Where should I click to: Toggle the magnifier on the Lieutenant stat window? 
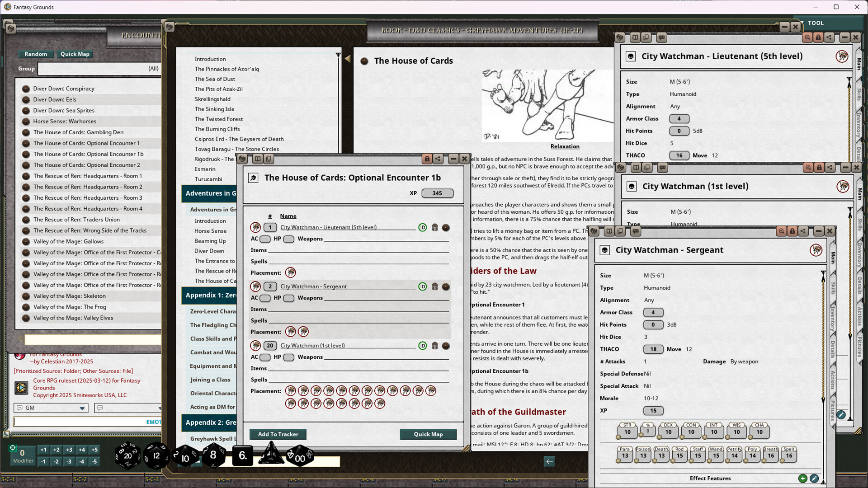point(808,38)
